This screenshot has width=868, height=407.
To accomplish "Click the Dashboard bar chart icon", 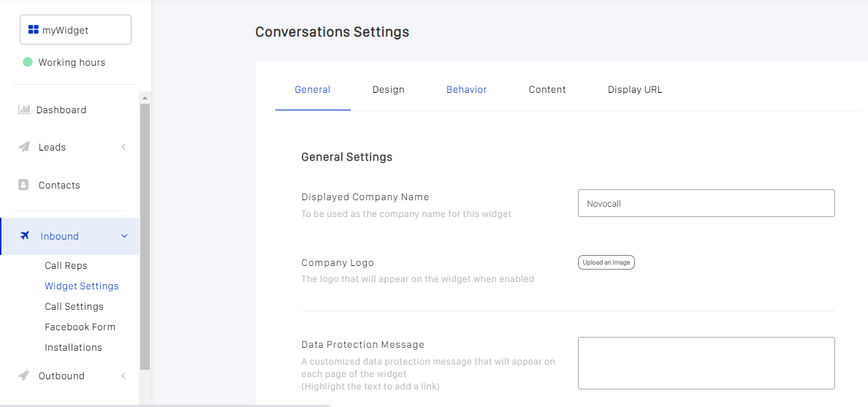I will tap(24, 110).
